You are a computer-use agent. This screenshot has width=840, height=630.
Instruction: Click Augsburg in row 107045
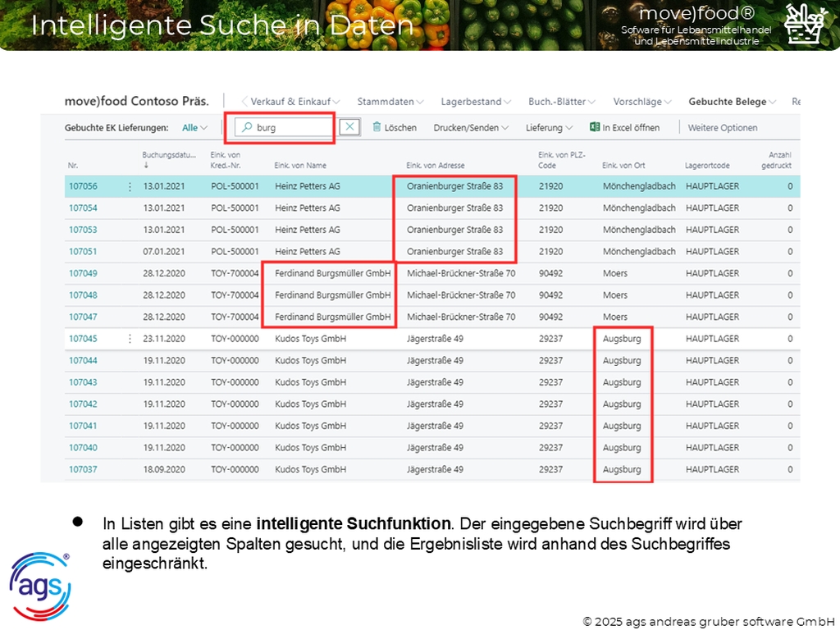tap(622, 339)
